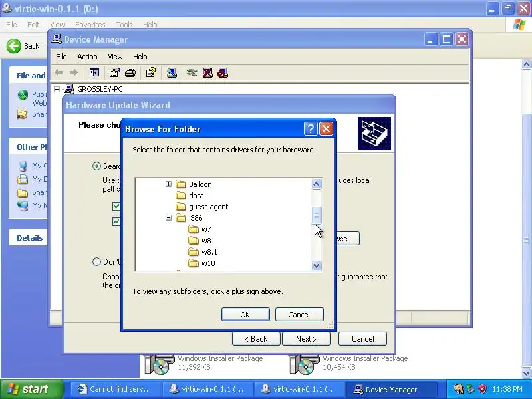Screen dimensions: 532x399
Task: Switch to Device Manager taskbar item
Action: (x=391, y=390)
